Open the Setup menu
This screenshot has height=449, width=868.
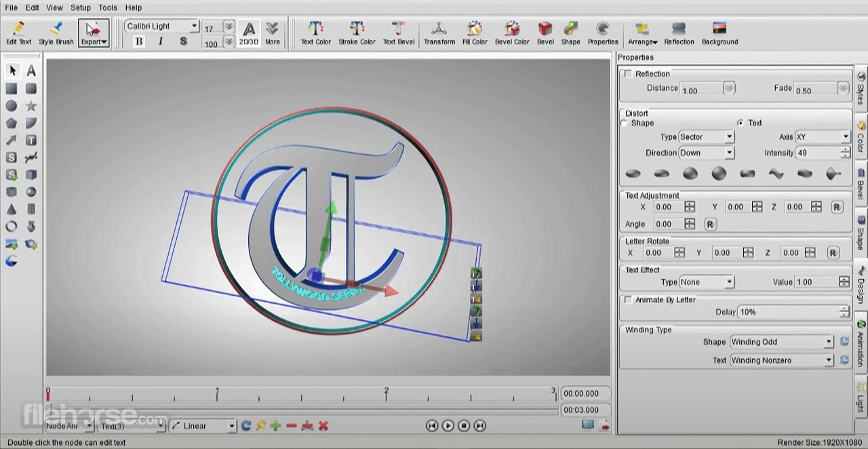pyautogui.click(x=81, y=7)
